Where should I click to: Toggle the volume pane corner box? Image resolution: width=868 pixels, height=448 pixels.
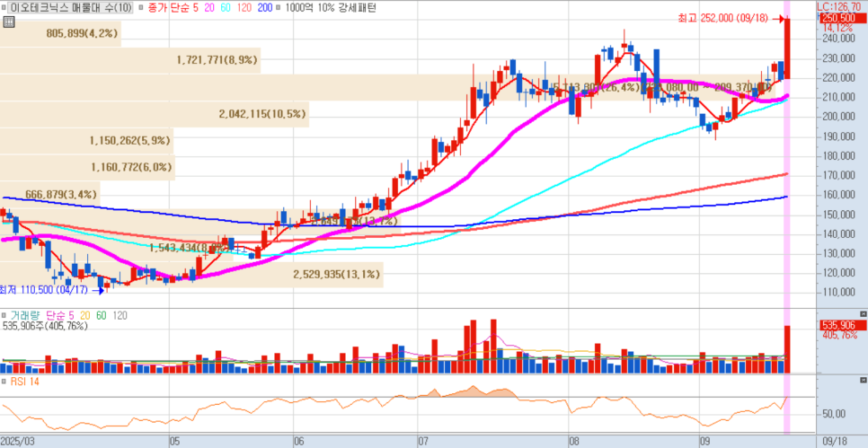coord(864,313)
